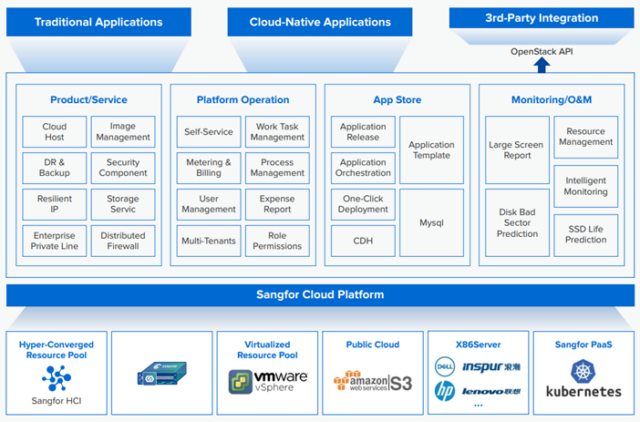Screen dimensions: 640x422
Task: Open the Expense Report box
Action: click(x=277, y=204)
